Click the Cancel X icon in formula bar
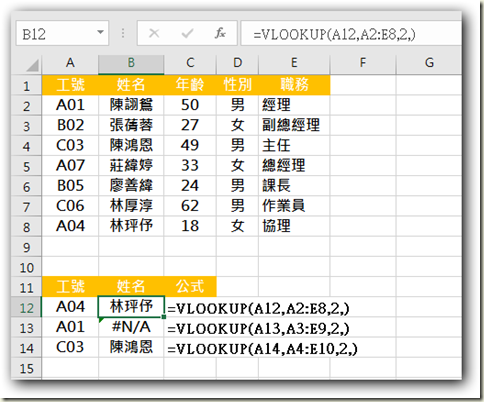Viewport: 484px width, 402px height. pyautogui.click(x=154, y=33)
